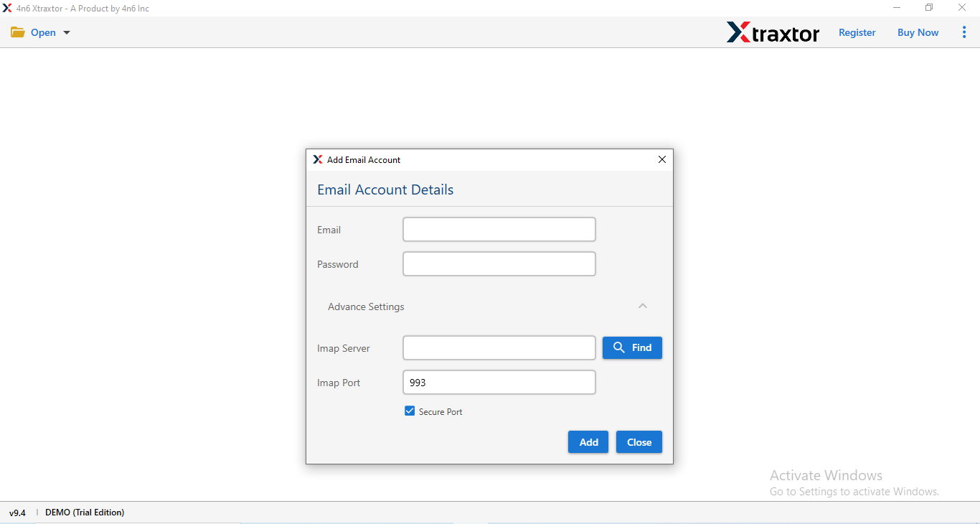Select the Register menu item
The image size is (980, 524).
pos(857,32)
